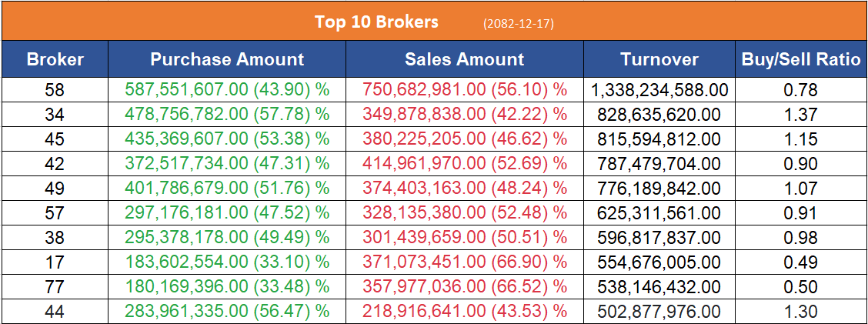Select turnover value 776,189,842.00
868x324 pixels.
pos(659,189)
